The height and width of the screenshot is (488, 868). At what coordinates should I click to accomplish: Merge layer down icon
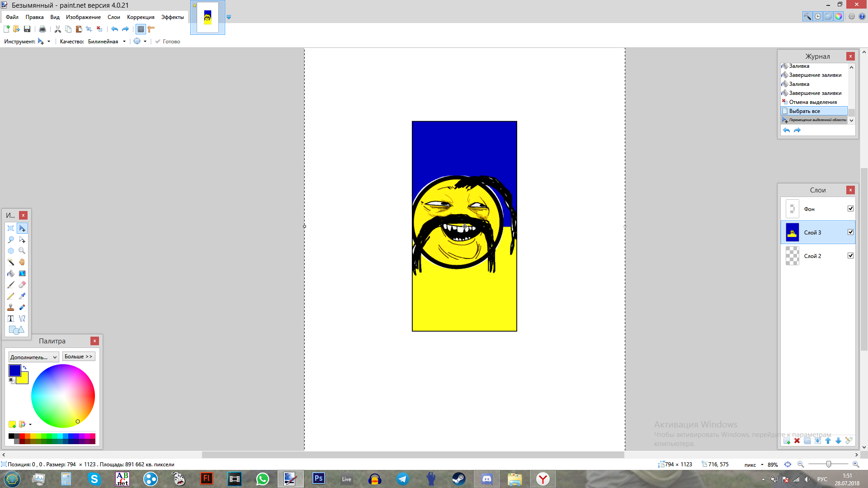(818, 441)
